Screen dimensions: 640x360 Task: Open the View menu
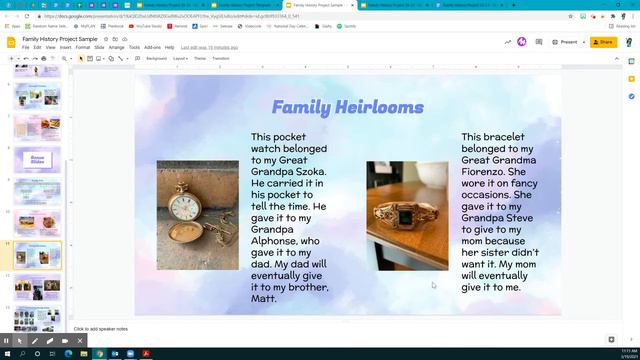tap(50, 48)
